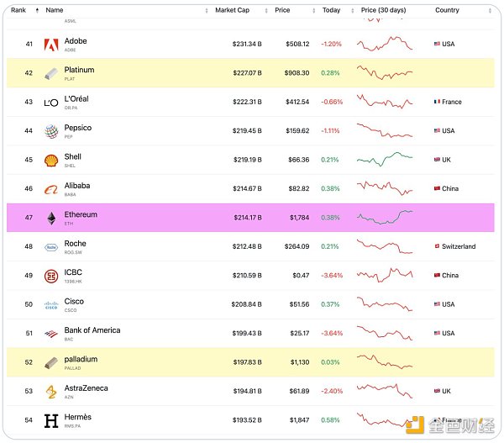The height and width of the screenshot is (443, 504).
Task: Open the AstraZeneca company link
Action: 86,388
